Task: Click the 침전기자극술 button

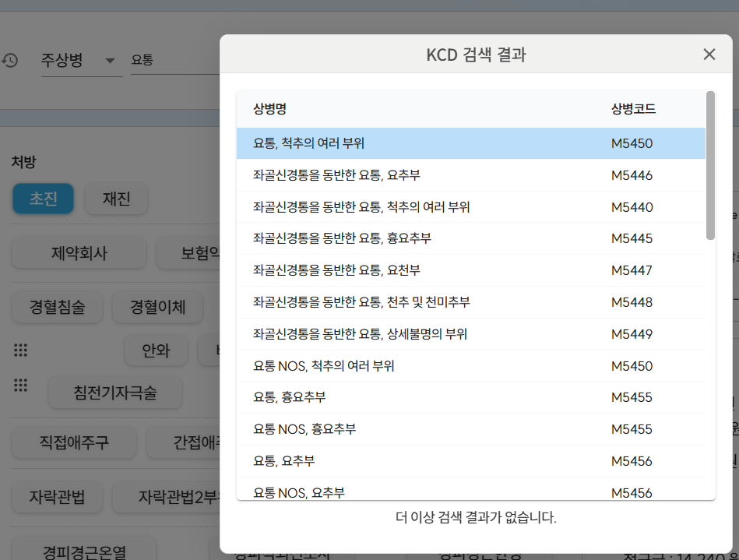Action: coord(115,393)
